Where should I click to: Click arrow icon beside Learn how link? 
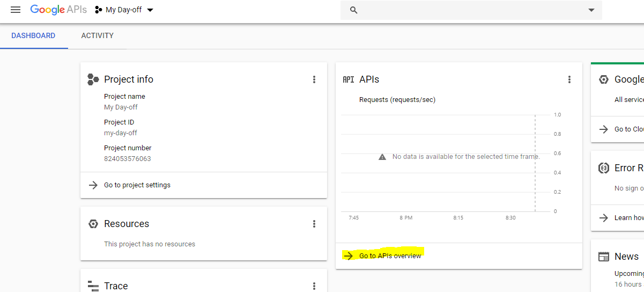pos(604,217)
